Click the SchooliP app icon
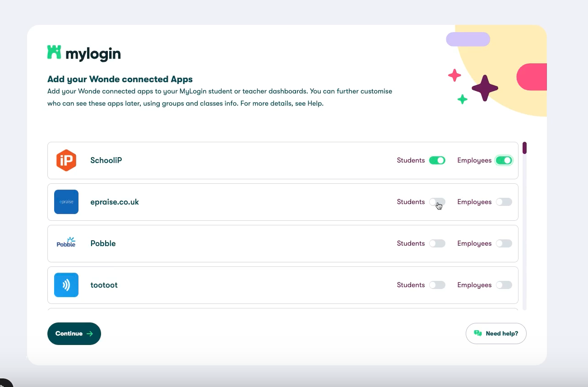The height and width of the screenshot is (387, 588). pos(66,160)
